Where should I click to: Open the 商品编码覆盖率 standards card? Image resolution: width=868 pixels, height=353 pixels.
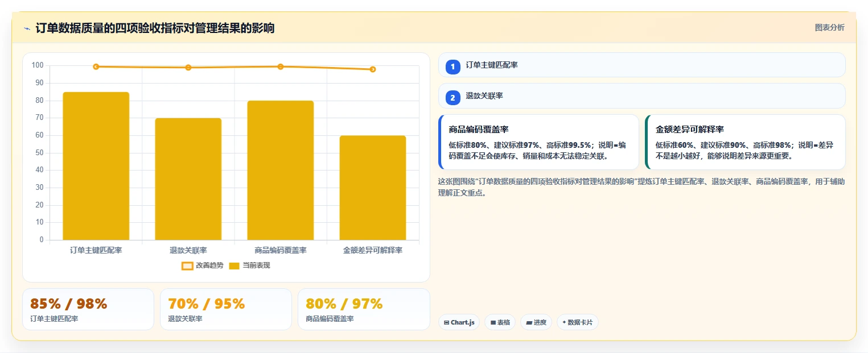538,142
